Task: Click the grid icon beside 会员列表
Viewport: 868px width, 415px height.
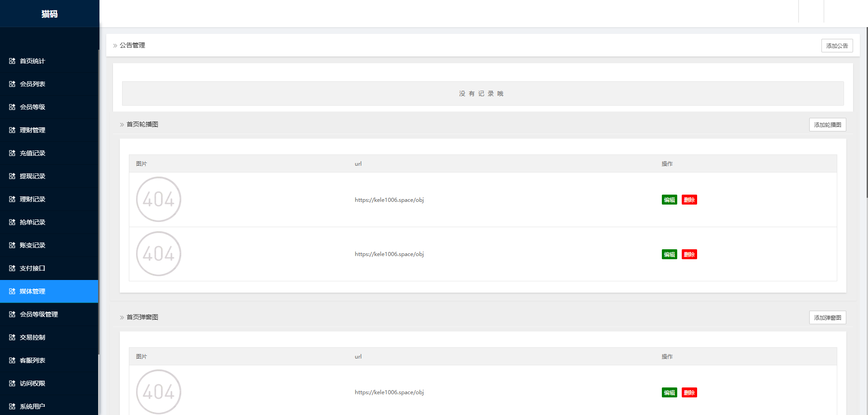Action: pyautogui.click(x=12, y=84)
